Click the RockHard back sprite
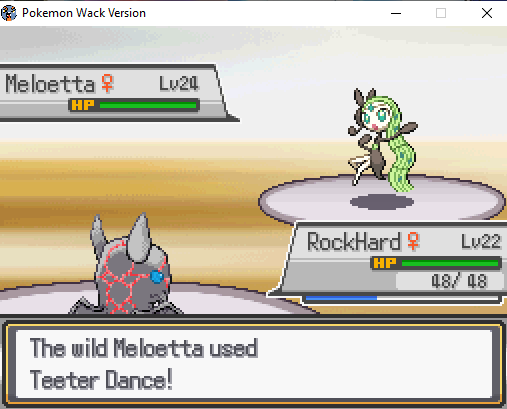This screenshot has width=507, height=409. pos(127,264)
